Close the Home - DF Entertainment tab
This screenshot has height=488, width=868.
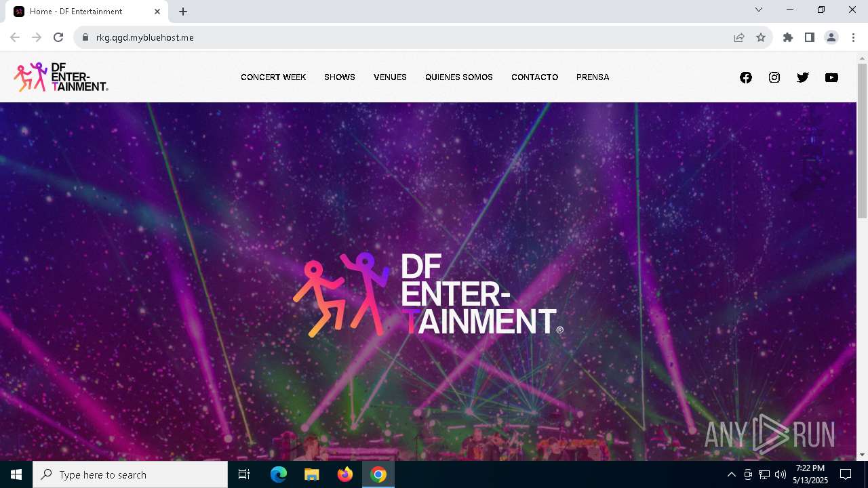(157, 12)
